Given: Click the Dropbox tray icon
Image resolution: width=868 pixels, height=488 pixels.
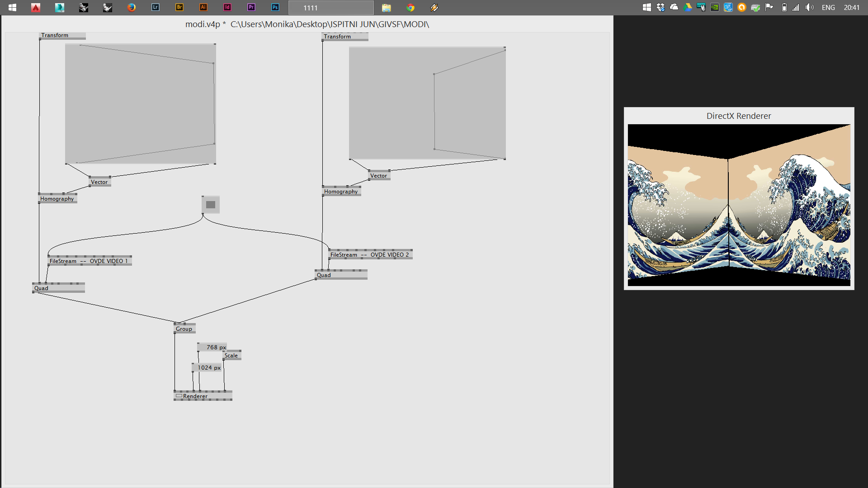Looking at the screenshot, I should click(660, 7).
